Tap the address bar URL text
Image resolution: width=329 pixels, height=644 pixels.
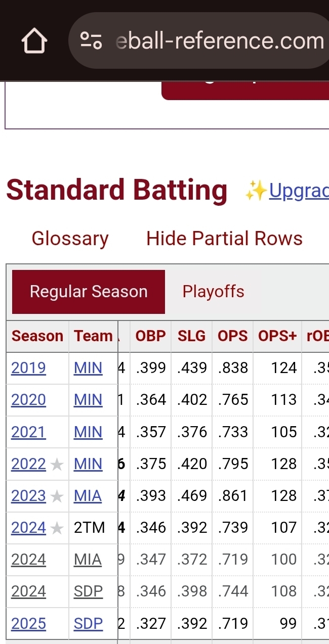[220, 41]
